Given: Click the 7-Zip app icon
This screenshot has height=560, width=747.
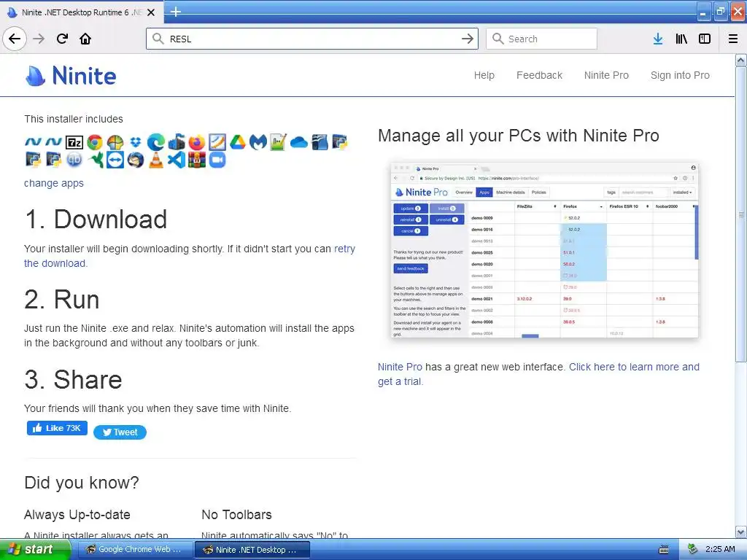Looking at the screenshot, I should [74, 142].
